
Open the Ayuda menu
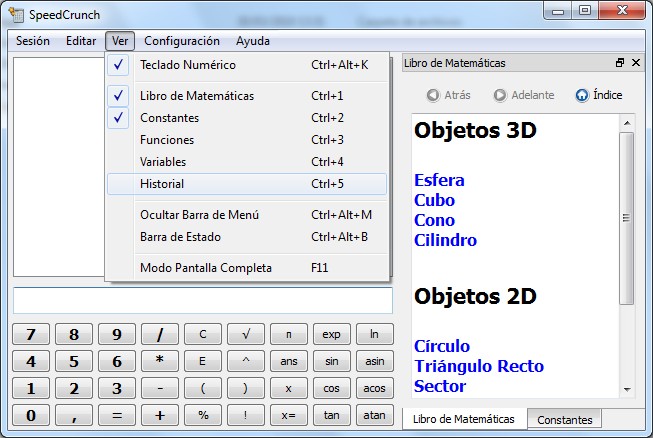tap(253, 41)
